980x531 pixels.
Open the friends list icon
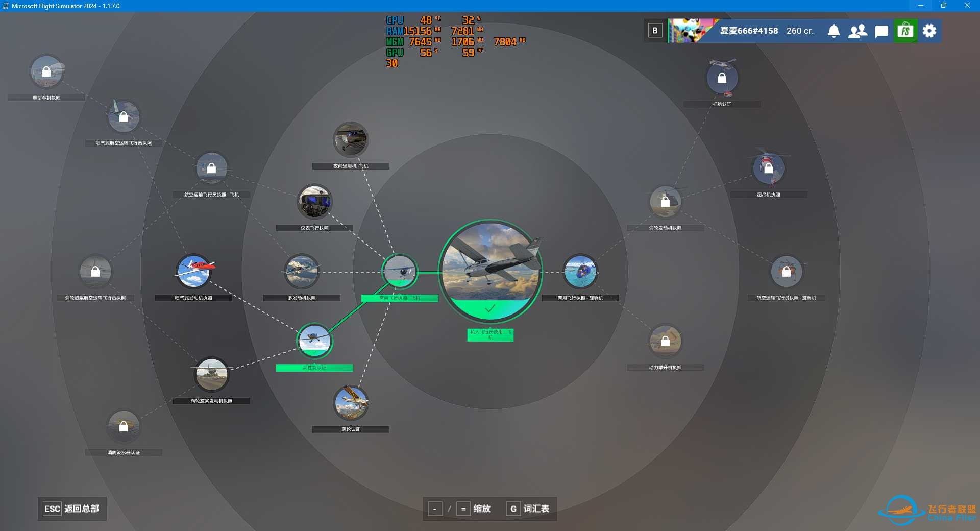(x=857, y=31)
